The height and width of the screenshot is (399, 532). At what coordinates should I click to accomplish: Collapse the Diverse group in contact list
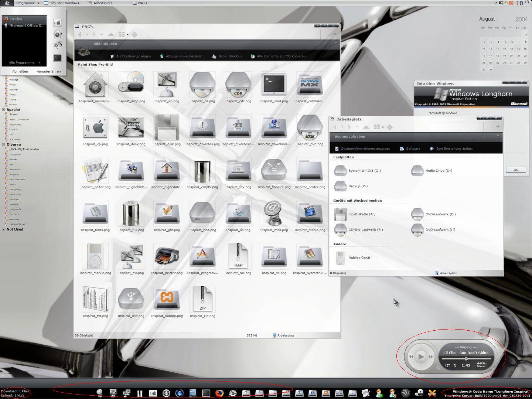point(3,145)
